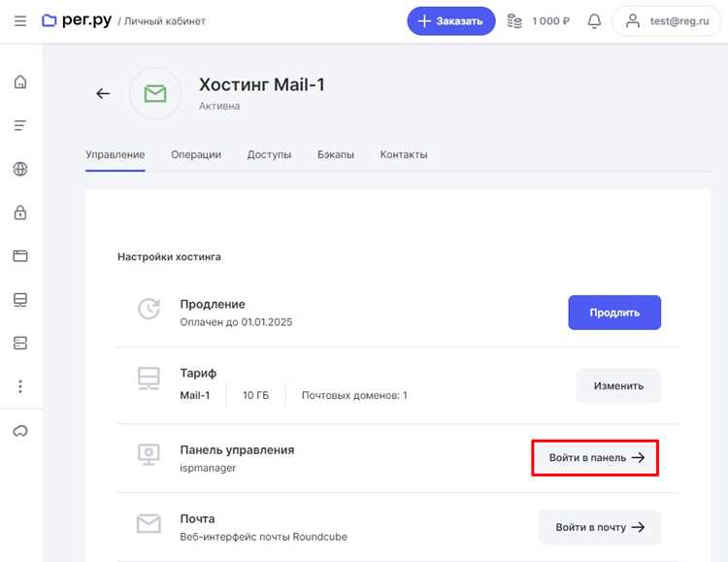Click the Войти в панель button
The width and height of the screenshot is (728, 562).
[x=595, y=458]
